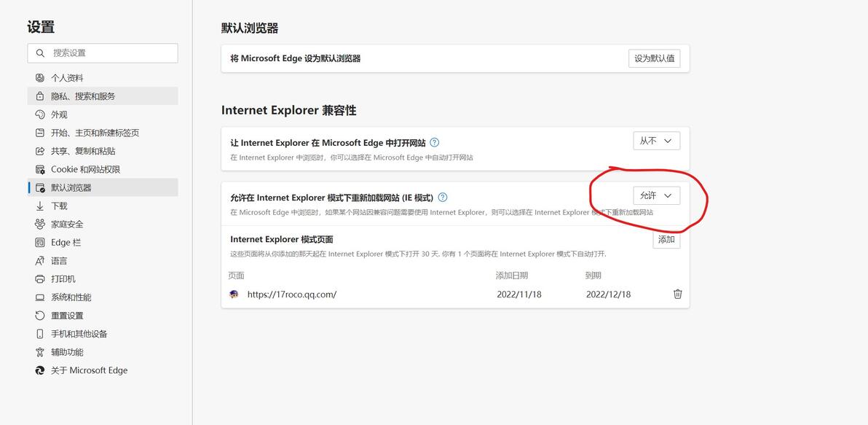
Task: Click the 重置设置 reset icon
Action: tap(40, 316)
